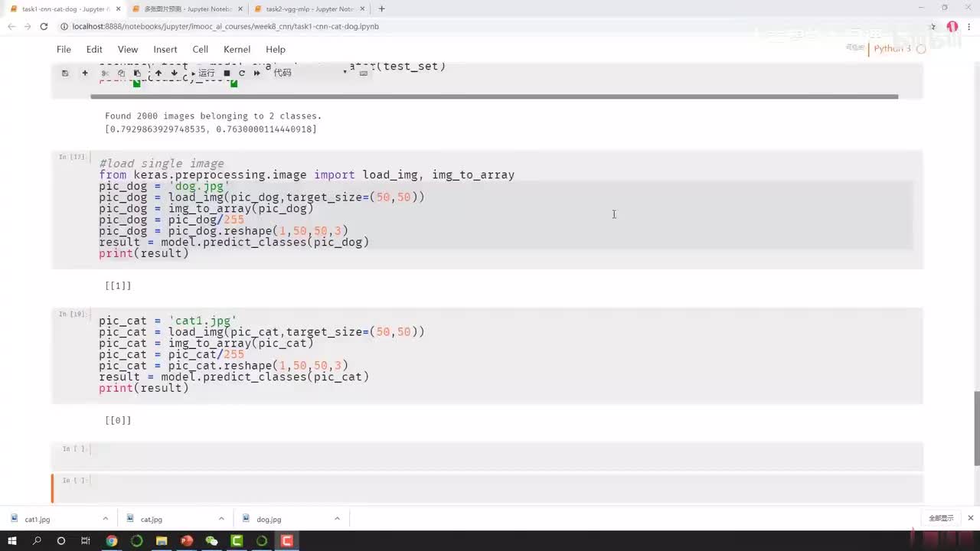Screen dimensions: 980x551
Task: Expand options chevron for dog.jpg download
Action: click(337, 519)
